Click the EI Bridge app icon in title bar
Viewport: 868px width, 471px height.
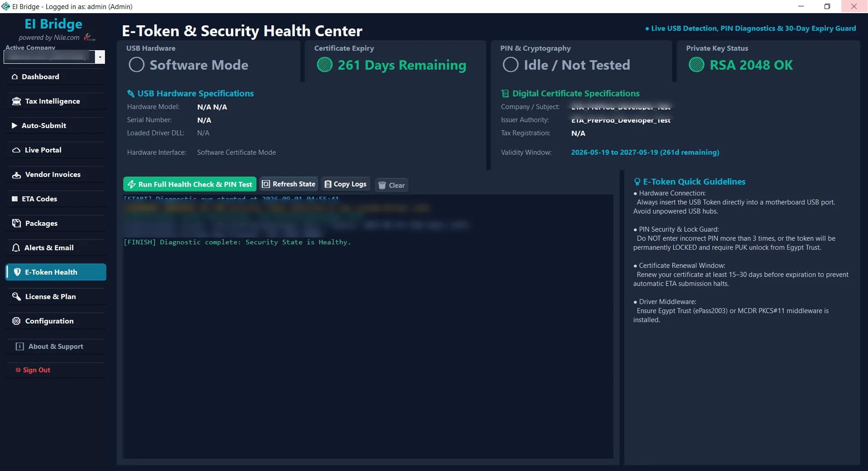pos(5,6)
